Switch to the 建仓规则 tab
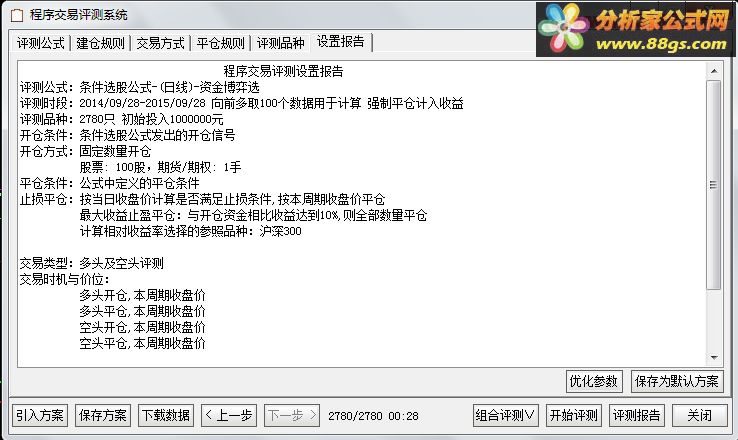The width and height of the screenshot is (738, 440). coord(100,43)
